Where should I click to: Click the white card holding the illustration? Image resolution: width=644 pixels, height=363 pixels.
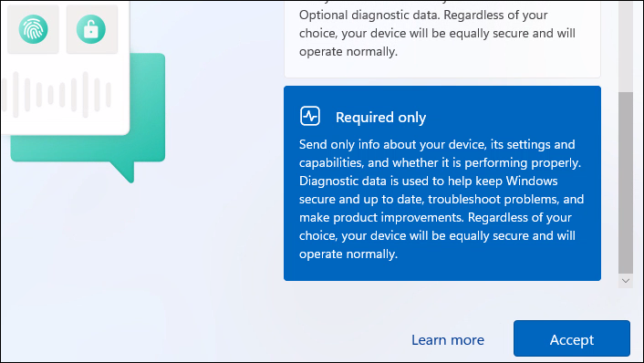click(65, 67)
